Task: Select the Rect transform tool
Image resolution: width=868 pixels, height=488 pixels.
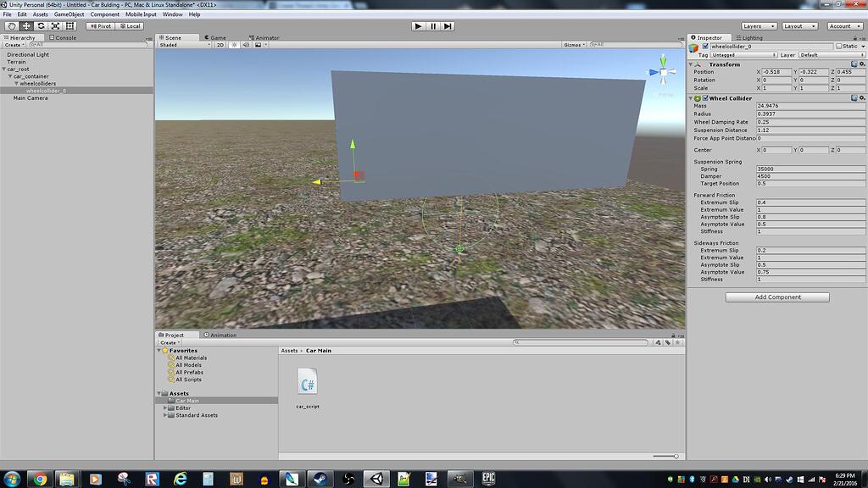Action: [x=71, y=25]
